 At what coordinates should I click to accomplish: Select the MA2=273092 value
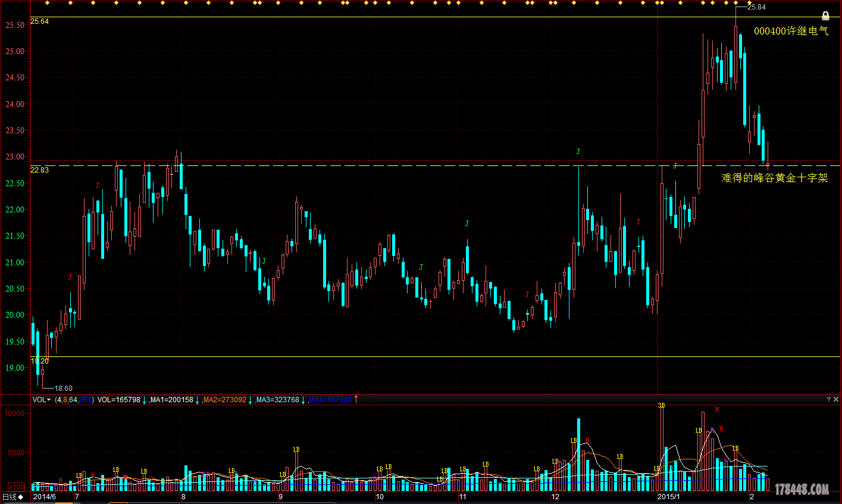pos(225,400)
